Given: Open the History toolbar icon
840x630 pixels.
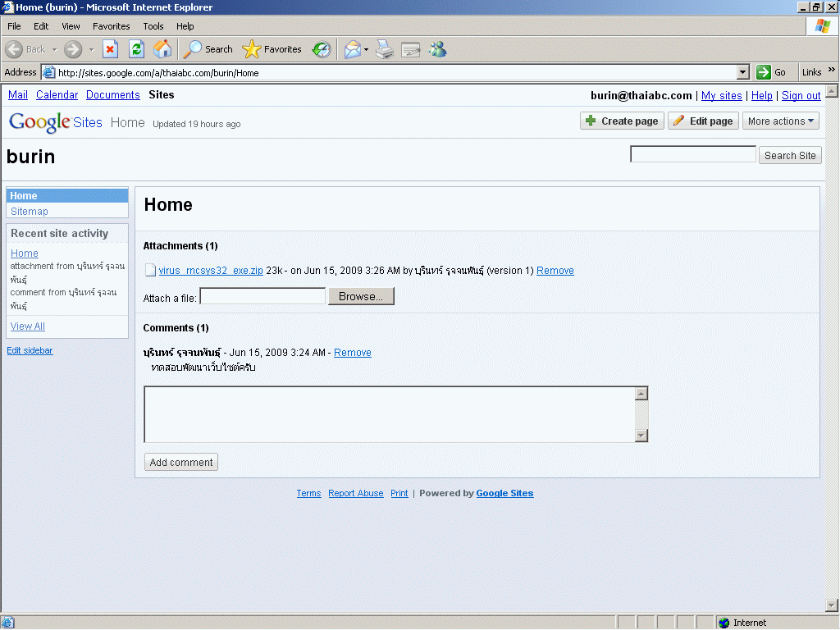Looking at the screenshot, I should [x=322, y=49].
